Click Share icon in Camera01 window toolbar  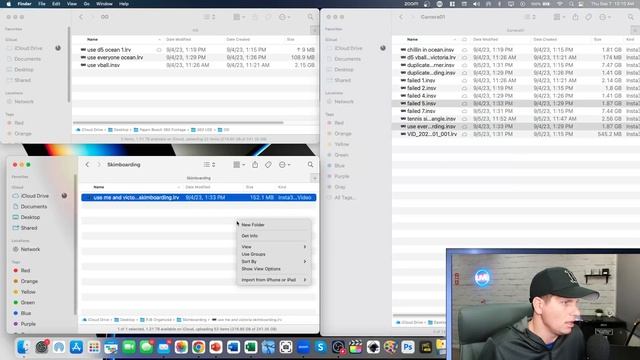[576, 17]
